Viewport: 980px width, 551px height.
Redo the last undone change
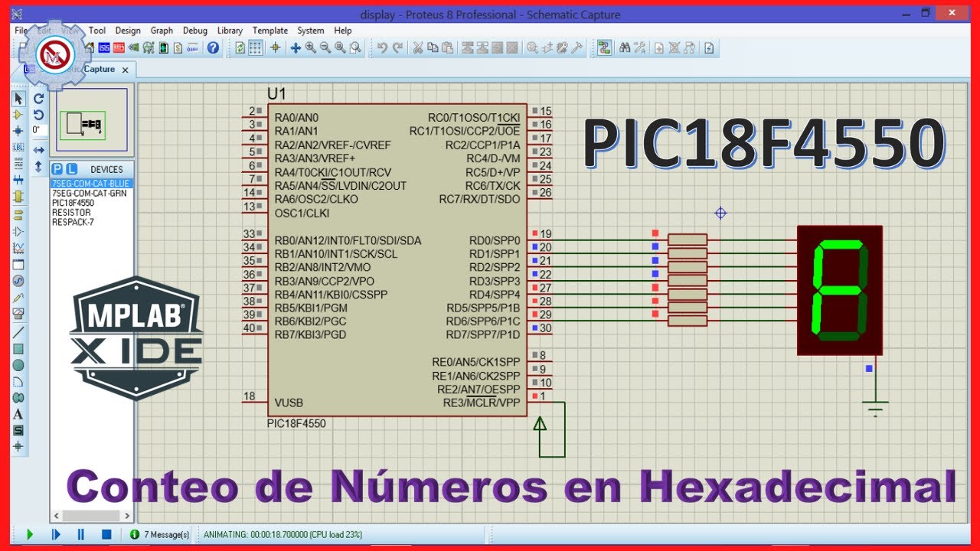pos(398,47)
